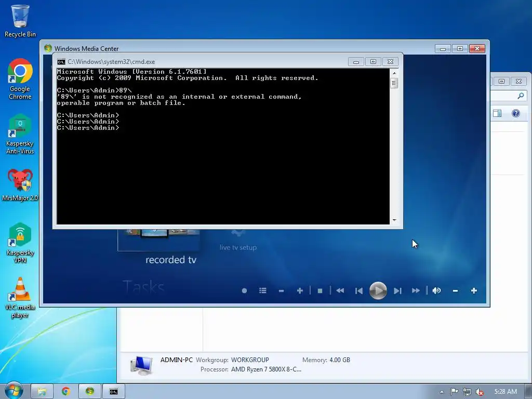The height and width of the screenshot is (399, 532).
Task: Click the Windows Media Center title bar icon
Action: click(48, 48)
